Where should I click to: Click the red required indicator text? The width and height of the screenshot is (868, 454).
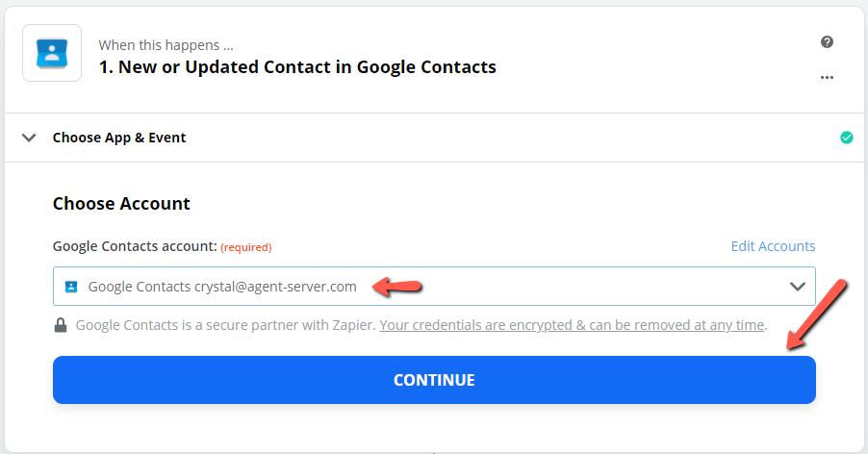[245, 247]
